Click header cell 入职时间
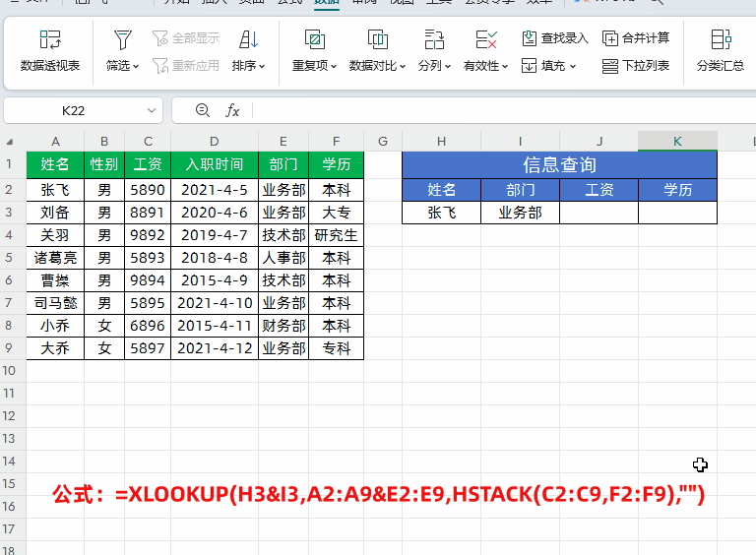This screenshot has height=555, width=756. pyautogui.click(x=215, y=164)
